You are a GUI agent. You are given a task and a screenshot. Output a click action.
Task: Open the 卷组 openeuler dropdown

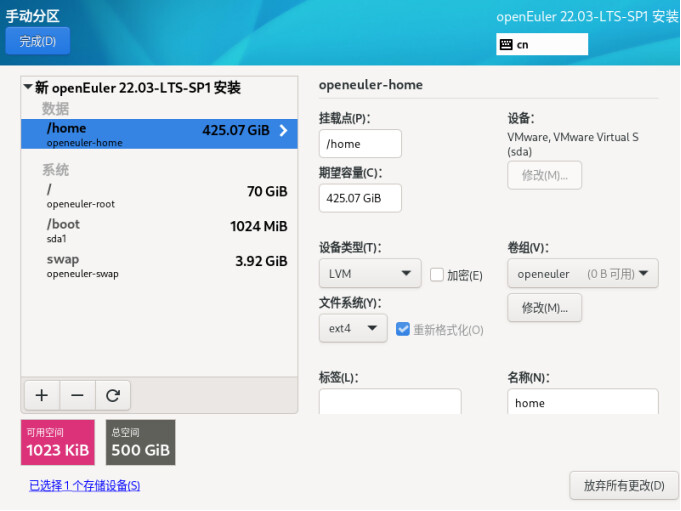pos(582,273)
